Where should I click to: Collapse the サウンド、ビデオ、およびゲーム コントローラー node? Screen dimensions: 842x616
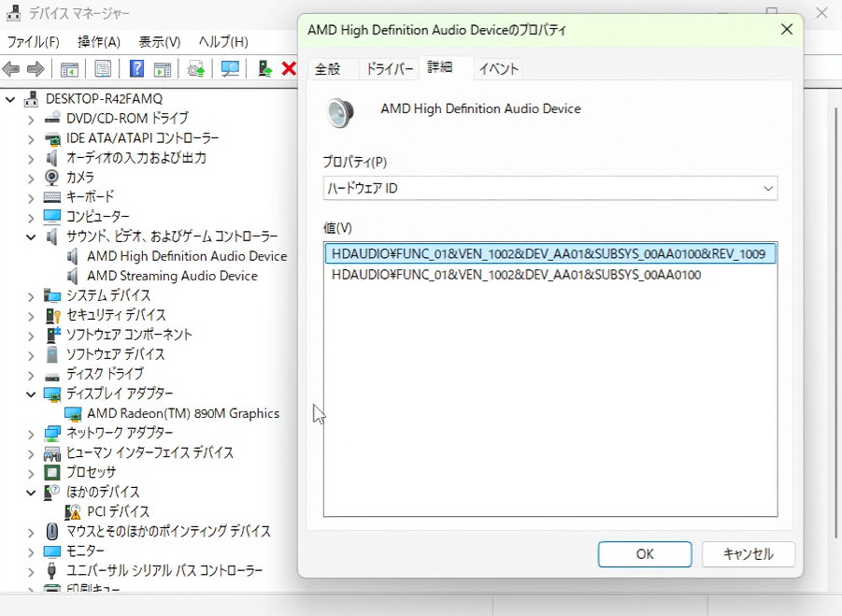point(31,236)
